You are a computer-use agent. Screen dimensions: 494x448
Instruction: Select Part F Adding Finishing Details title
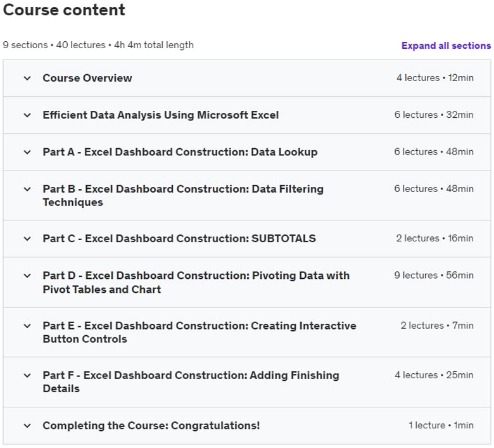pyautogui.click(x=191, y=382)
